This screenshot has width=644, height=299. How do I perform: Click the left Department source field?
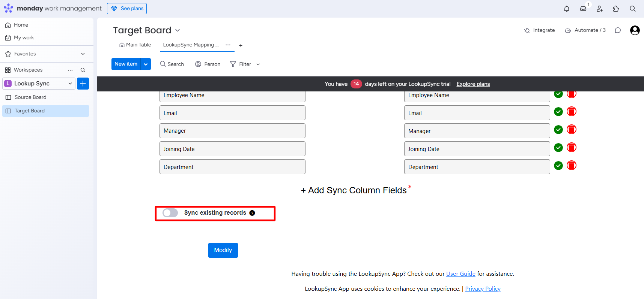click(232, 167)
